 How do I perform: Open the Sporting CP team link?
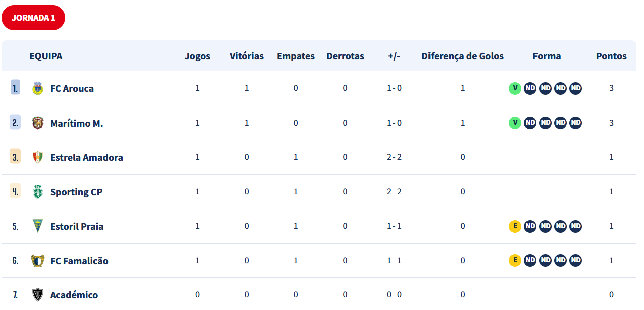[76, 192]
